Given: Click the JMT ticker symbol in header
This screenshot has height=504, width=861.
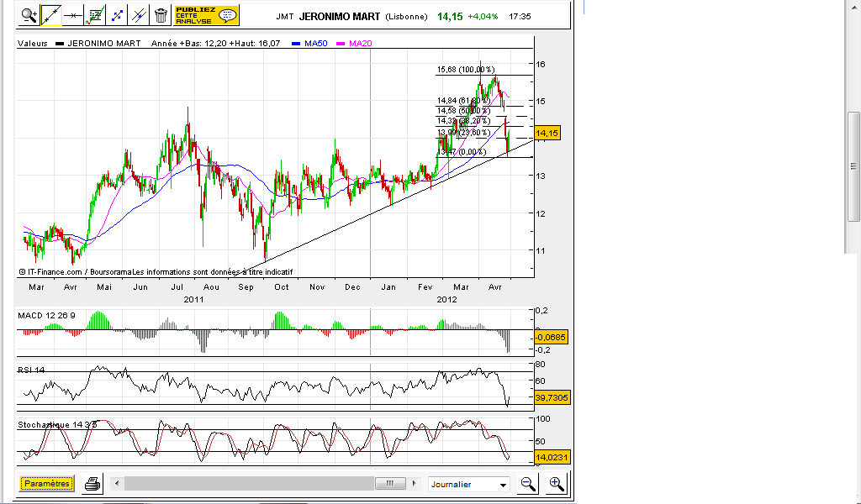Looking at the screenshot, I should coord(285,17).
